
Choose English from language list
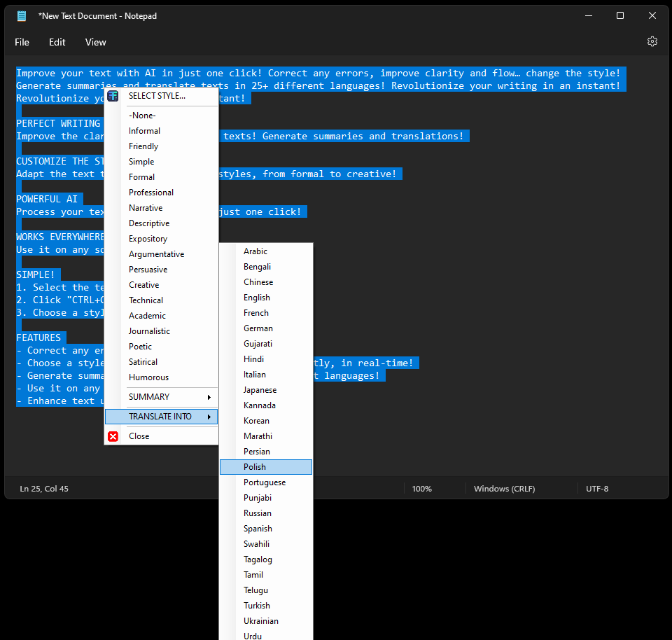(266, 298)
